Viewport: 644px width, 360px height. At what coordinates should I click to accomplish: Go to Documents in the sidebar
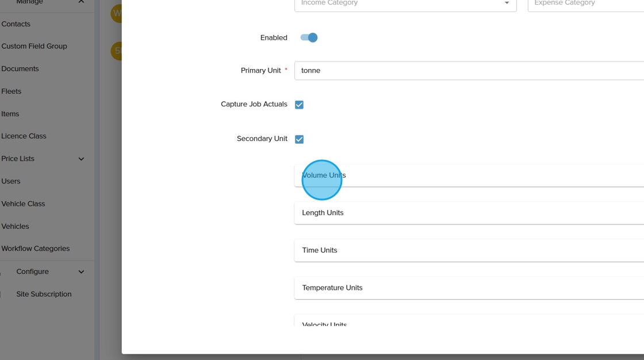click(20, 68)
